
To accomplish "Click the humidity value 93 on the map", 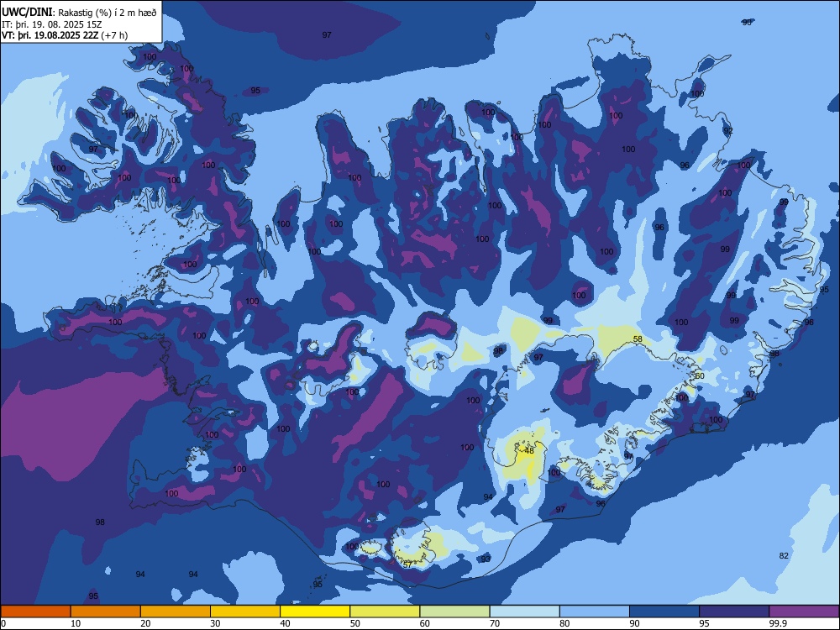I will click(486, 559).
